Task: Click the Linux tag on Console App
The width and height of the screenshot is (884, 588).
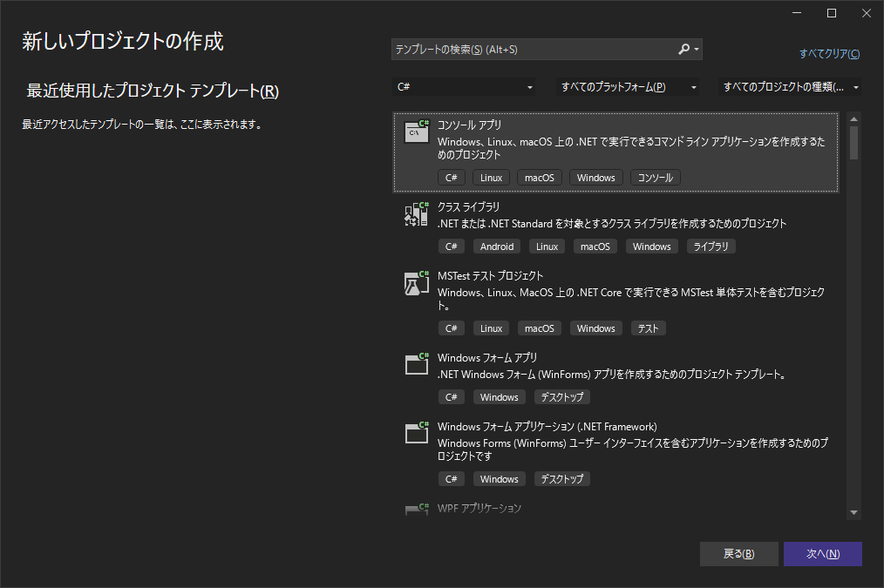Action: click(x=491, y=178)
